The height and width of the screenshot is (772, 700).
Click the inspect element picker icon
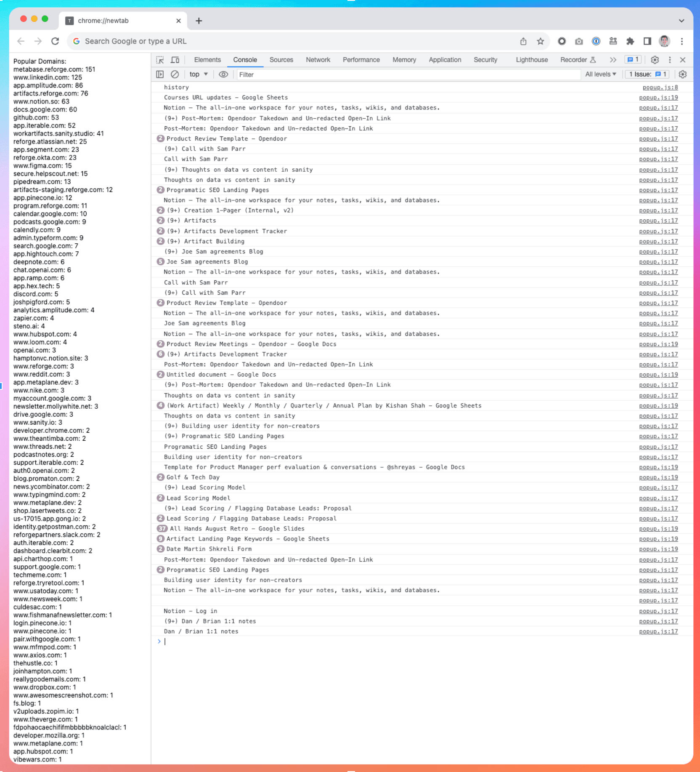pos(160,60)
